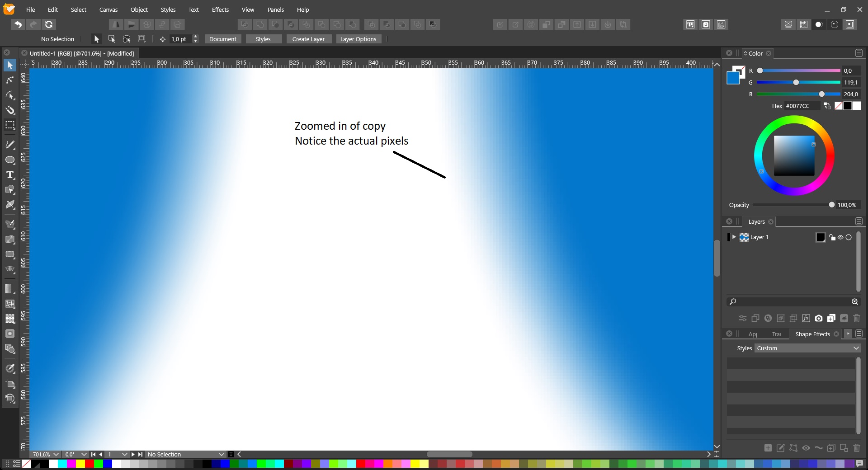The width and height of the screenshot is (868, 470).
Task: Pick the rectangular marquee selection tool
Action: (x=10, y=125)
